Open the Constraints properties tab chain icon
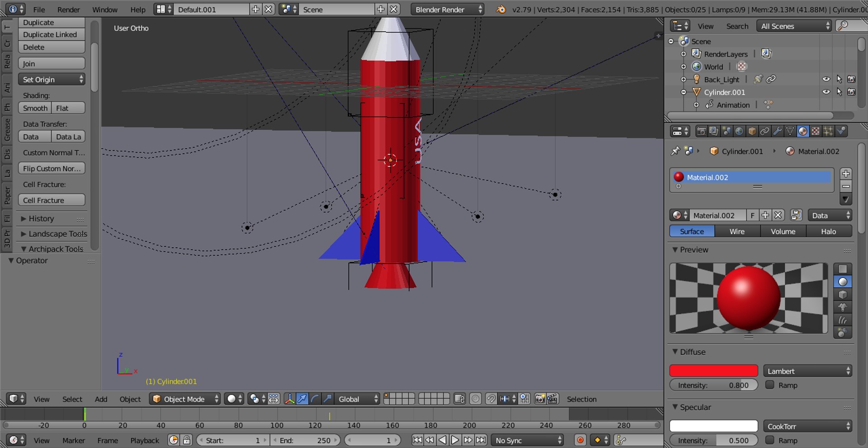Image resolution: width=868 pixels, height=448 pixels. pos(764,132)
